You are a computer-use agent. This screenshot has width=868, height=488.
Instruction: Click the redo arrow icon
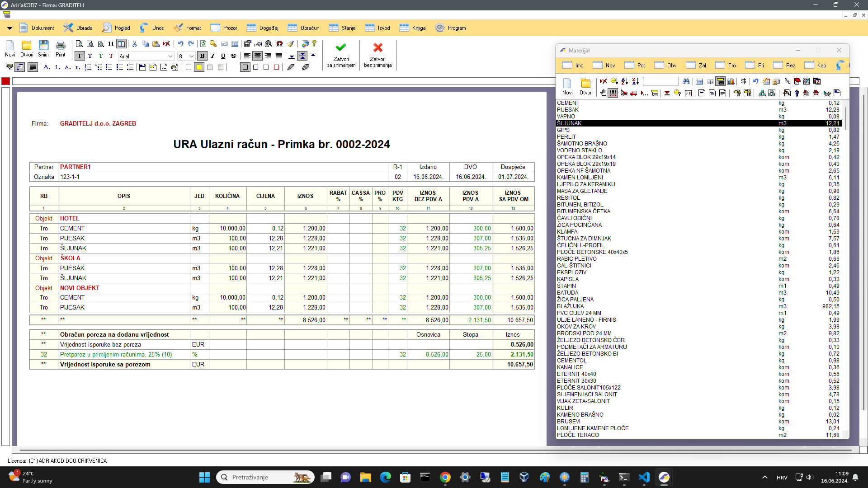(x=191, y=44)
